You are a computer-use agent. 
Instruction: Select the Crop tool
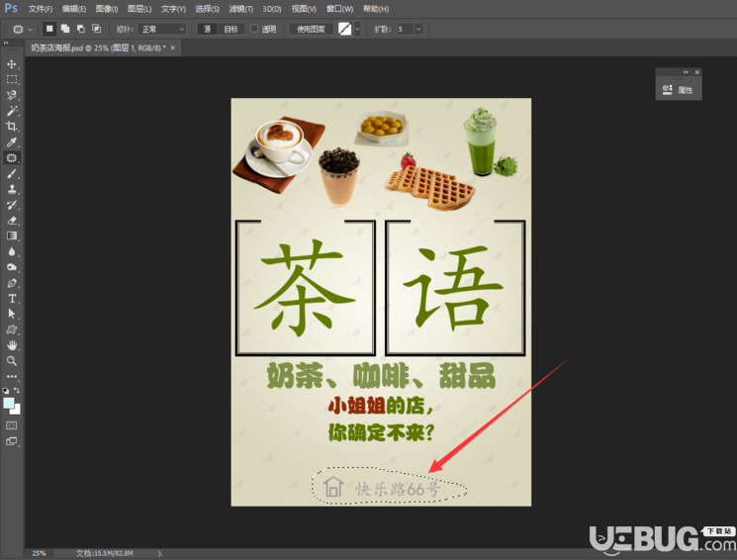(x=12, y=126)
